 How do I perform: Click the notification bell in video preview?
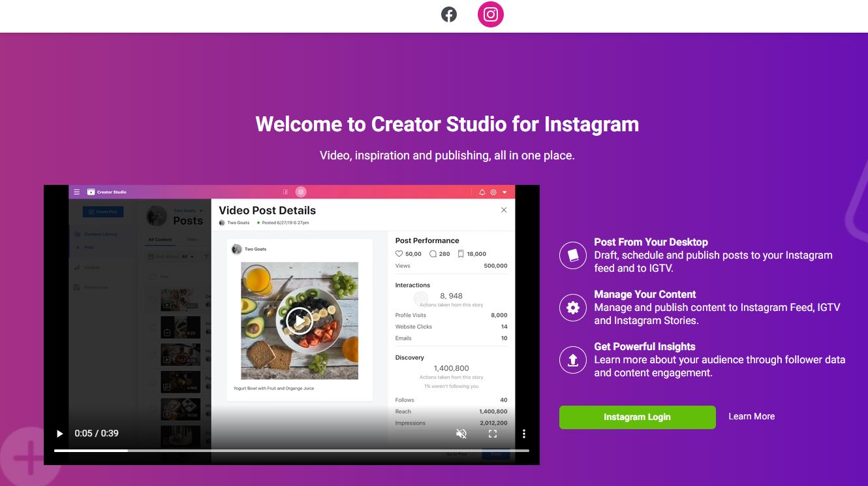tap(482, 192)
